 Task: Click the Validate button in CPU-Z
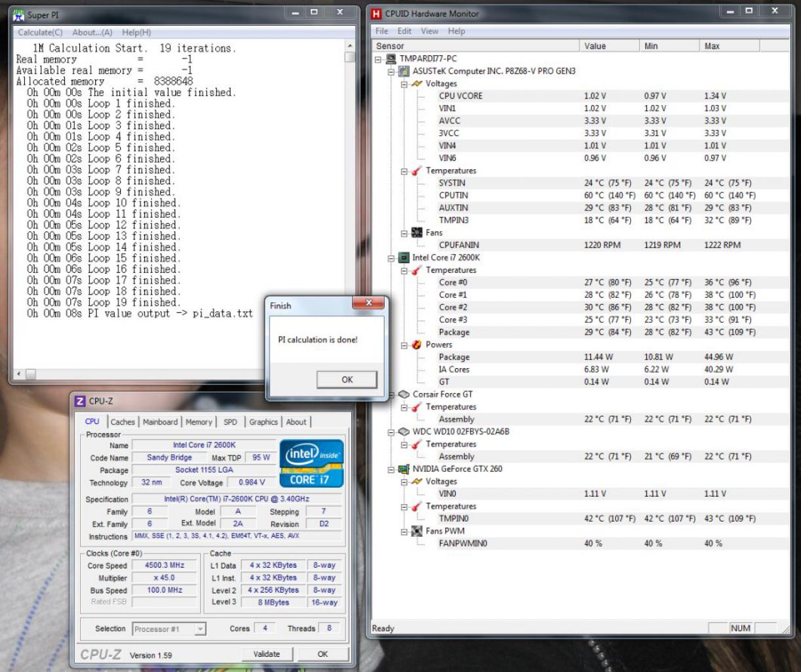[267, 654]
